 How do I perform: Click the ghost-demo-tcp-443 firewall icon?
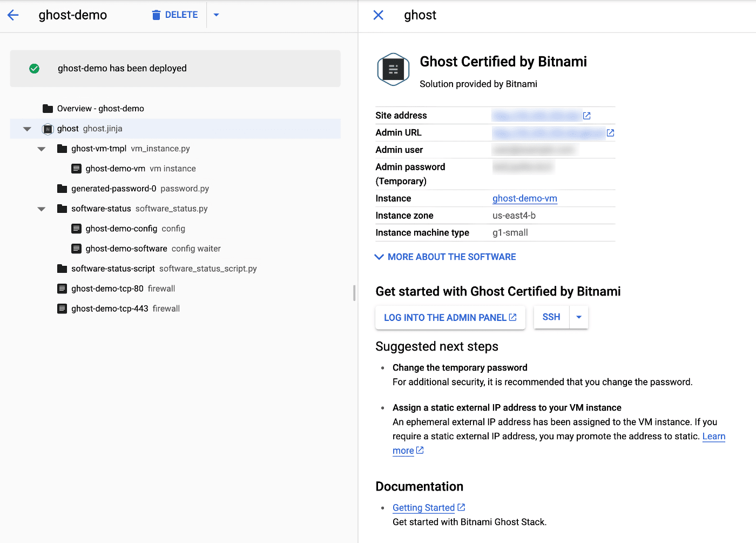pos(62,309)
